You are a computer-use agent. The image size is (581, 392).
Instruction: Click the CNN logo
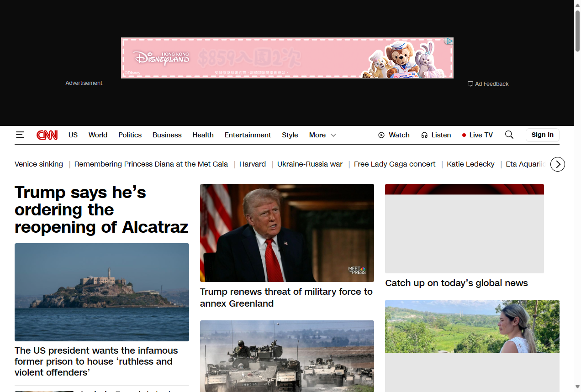47,135
